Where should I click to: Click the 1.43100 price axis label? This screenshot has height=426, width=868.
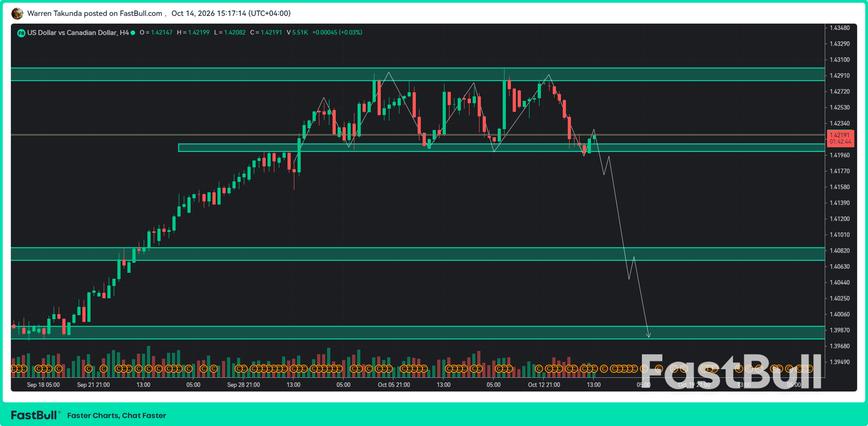(840, 60)
